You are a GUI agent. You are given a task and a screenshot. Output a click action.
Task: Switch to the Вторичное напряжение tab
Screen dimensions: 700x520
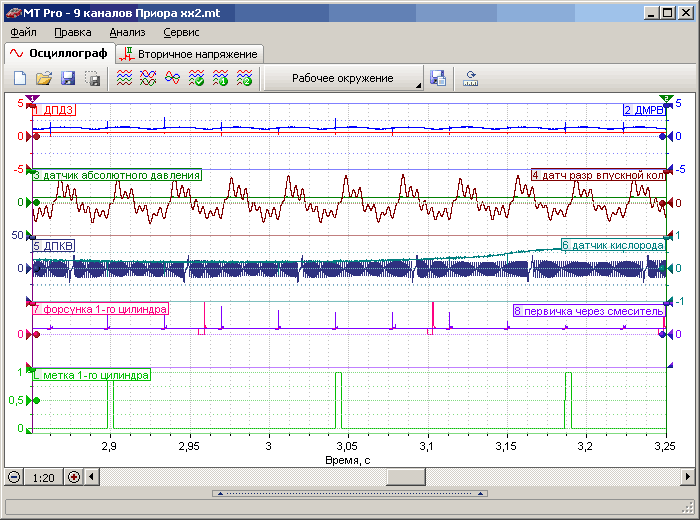pyautogui.click(x=188, y=53)
